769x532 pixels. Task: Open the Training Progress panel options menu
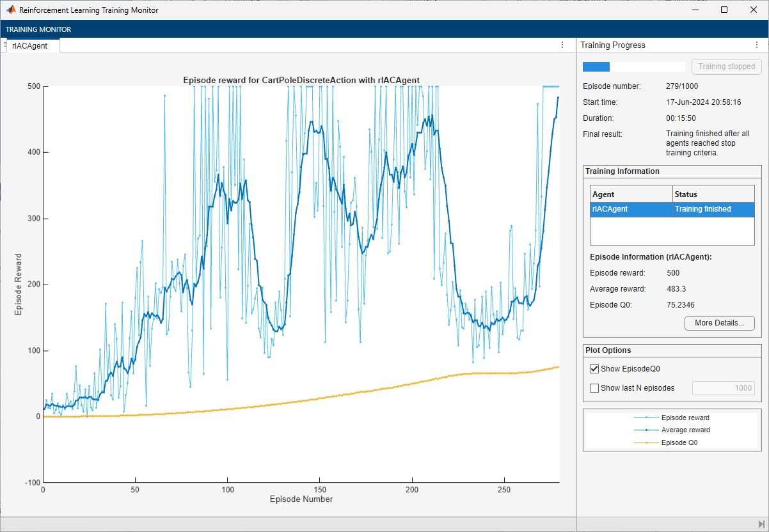click(x=756, y=45)
